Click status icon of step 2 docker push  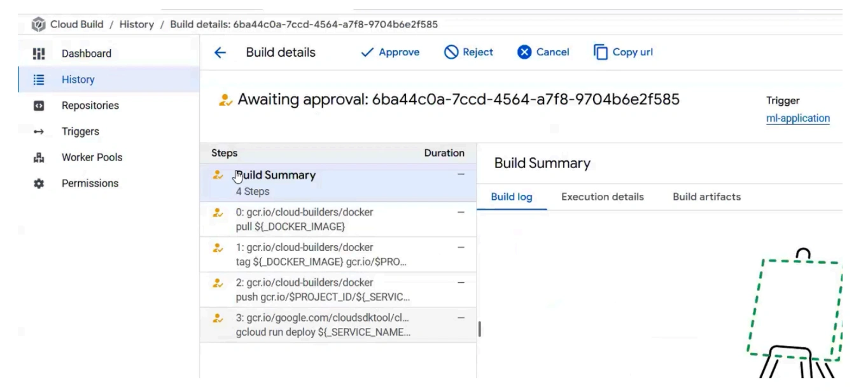tap(218, 282)
